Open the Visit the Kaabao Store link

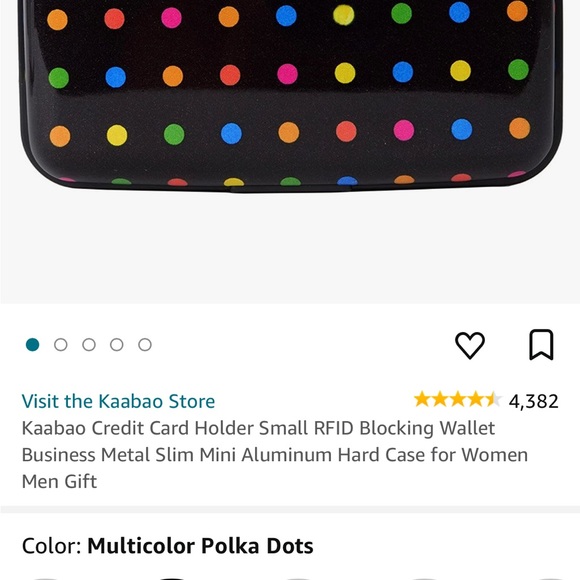point(118,401)
